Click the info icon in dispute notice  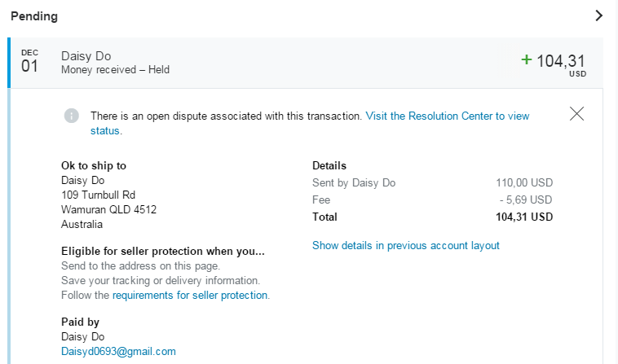point(72,116)
